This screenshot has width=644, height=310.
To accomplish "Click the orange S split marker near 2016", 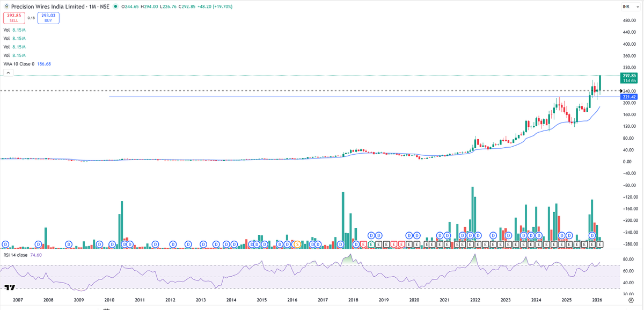I will coord(297,243).
